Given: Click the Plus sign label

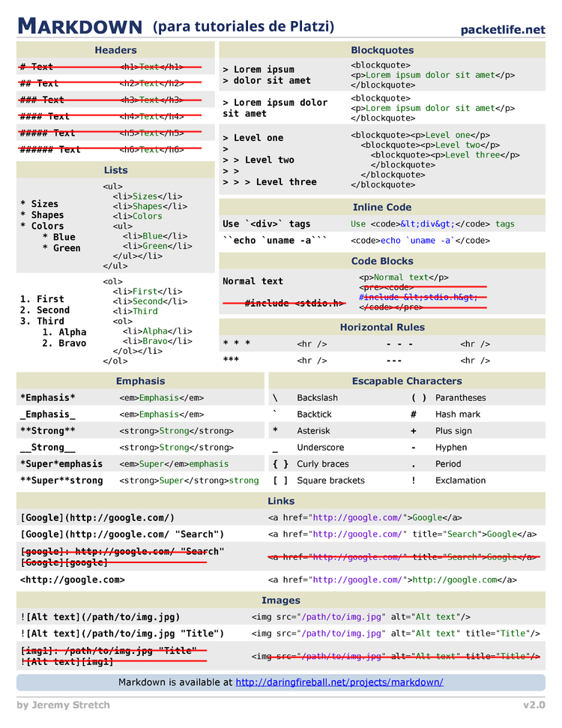Looking at the screenshot, I should point(453,431).
